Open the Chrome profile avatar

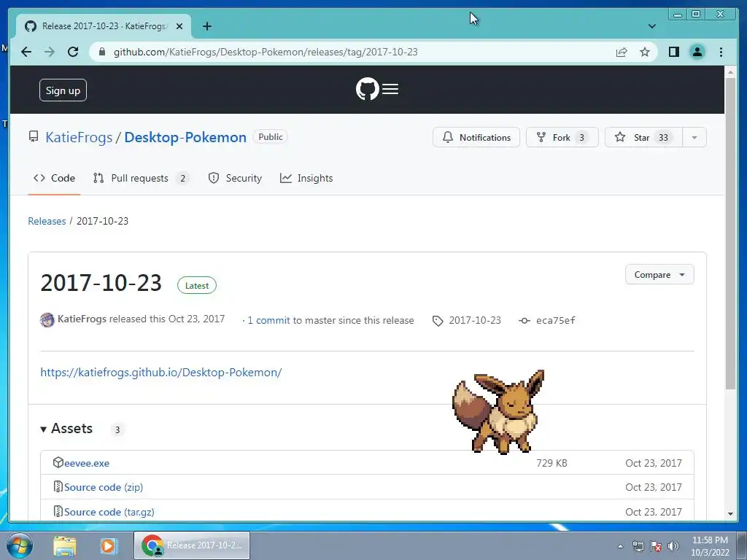coord(697,52)
